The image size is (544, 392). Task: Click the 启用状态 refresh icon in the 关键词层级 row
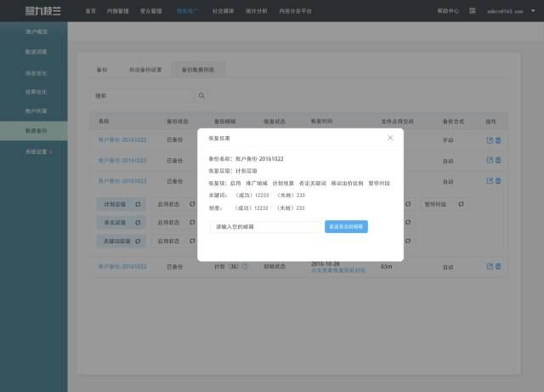click(192, 241)
